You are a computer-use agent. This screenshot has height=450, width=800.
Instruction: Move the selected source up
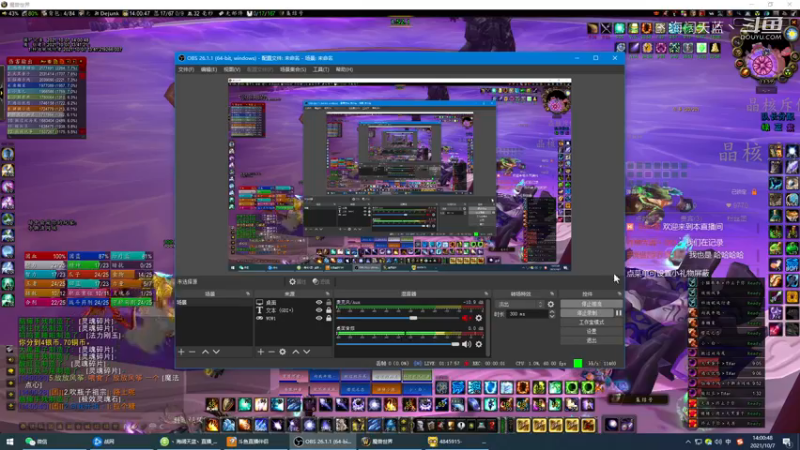coord(295,352)
